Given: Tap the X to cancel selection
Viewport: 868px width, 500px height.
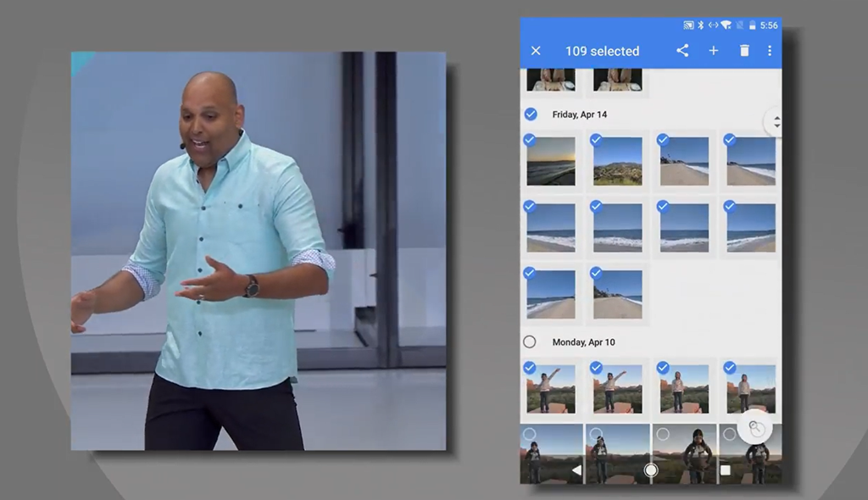Looking at the screenshot, I should tap(536, 51).
